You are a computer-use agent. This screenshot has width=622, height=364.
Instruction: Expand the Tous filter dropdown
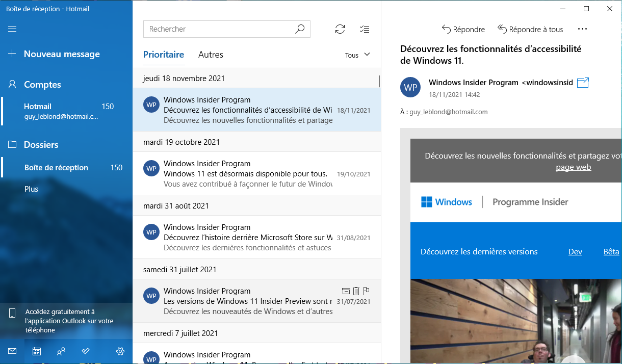click(x=357, y=55)
